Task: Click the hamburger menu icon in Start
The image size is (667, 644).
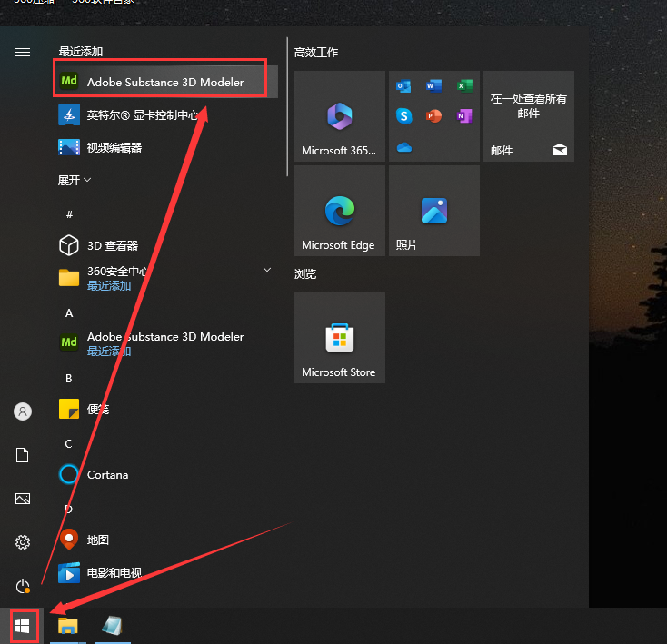Action: click(x=23, y=53)
